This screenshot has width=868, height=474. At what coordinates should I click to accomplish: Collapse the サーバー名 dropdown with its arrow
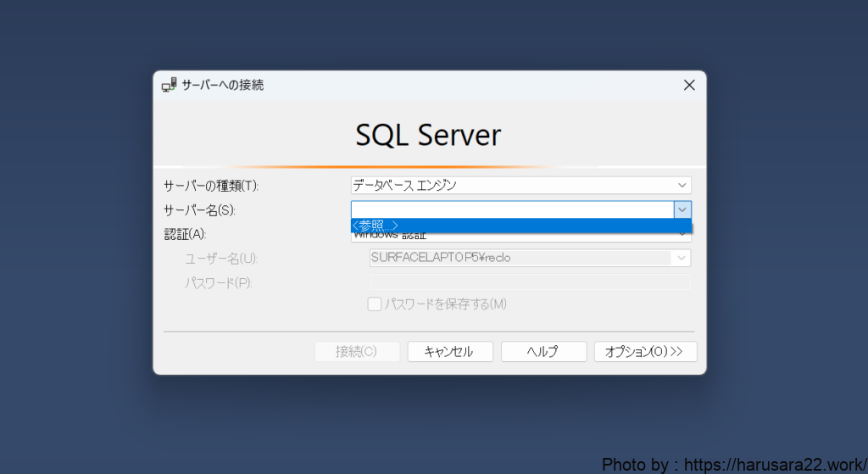click(x=682, y=209)
